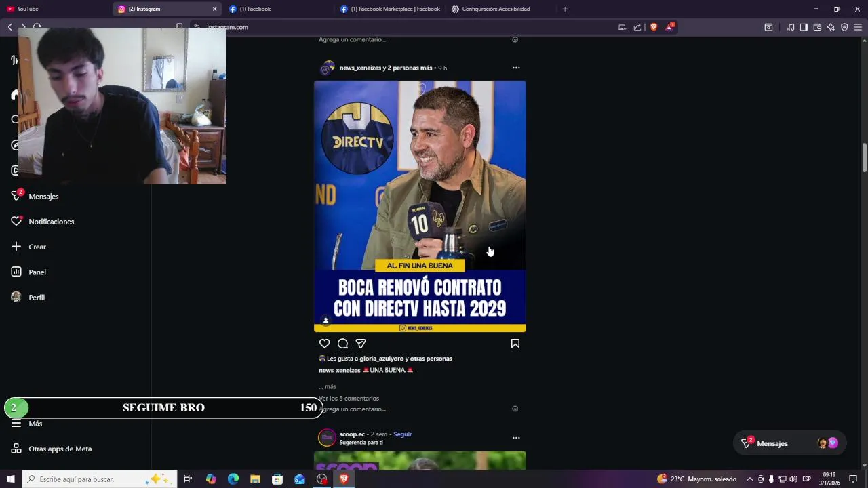
Task: Open scoop.ec profile name
Action: 352,434
